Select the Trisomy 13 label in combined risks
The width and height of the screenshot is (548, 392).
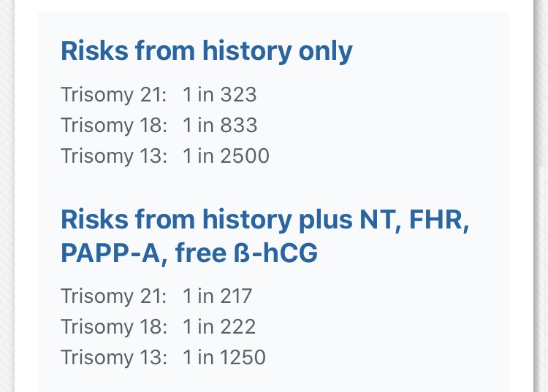114,358
